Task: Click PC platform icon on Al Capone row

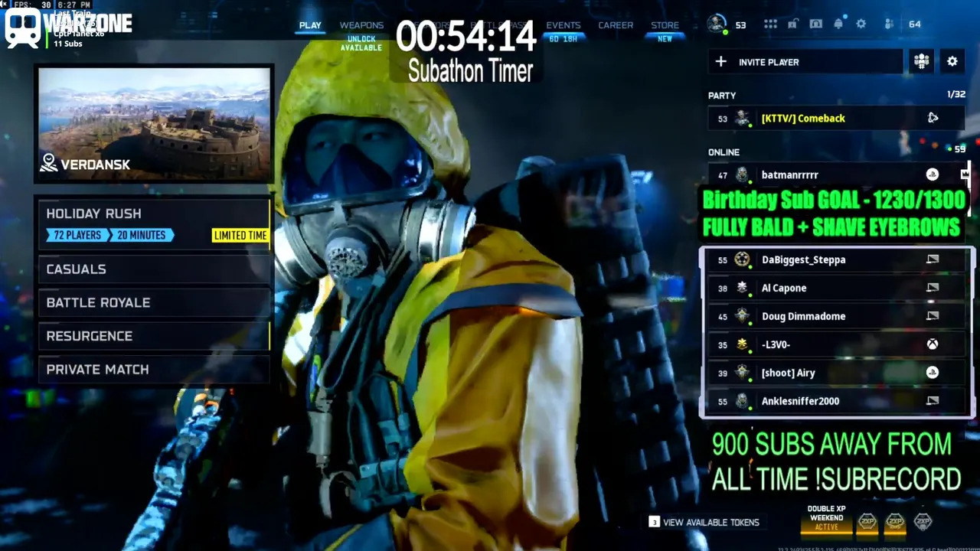Action: [932, 288]
